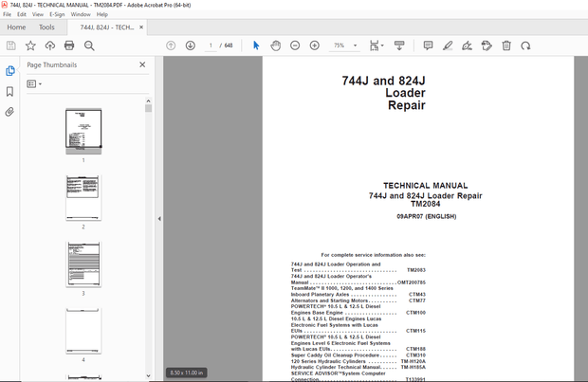Choose the Selection arrow tool
The height and width of the screenshot is (382, 588).
tap(256, 45)
